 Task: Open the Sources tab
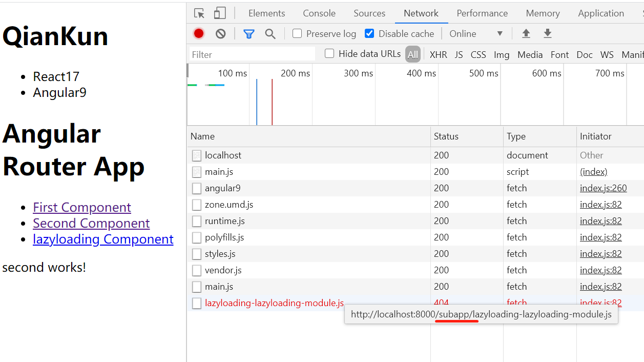(x=369, y=13)
